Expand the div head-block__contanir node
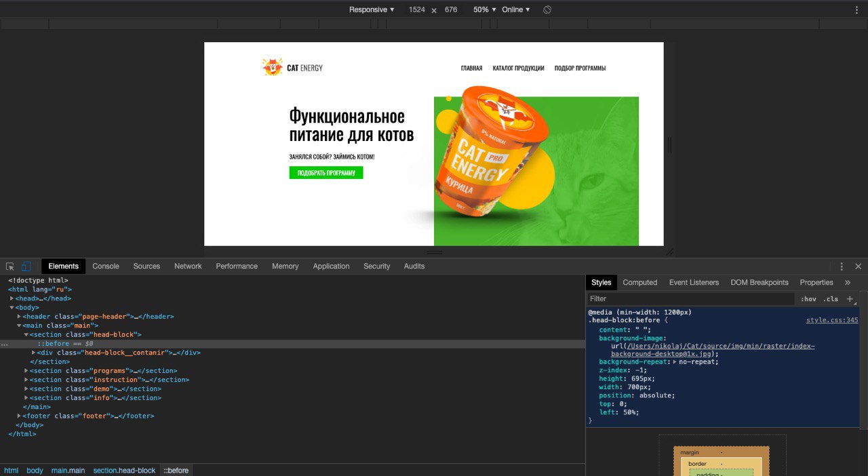Screen dimensions: 868x476 point(34,353)
